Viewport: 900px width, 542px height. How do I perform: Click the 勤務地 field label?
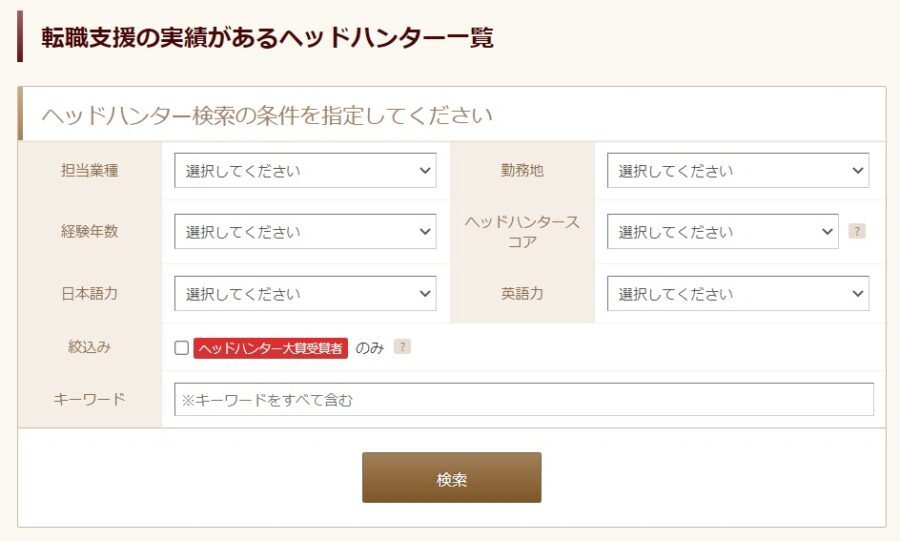(x=522, y=171)
